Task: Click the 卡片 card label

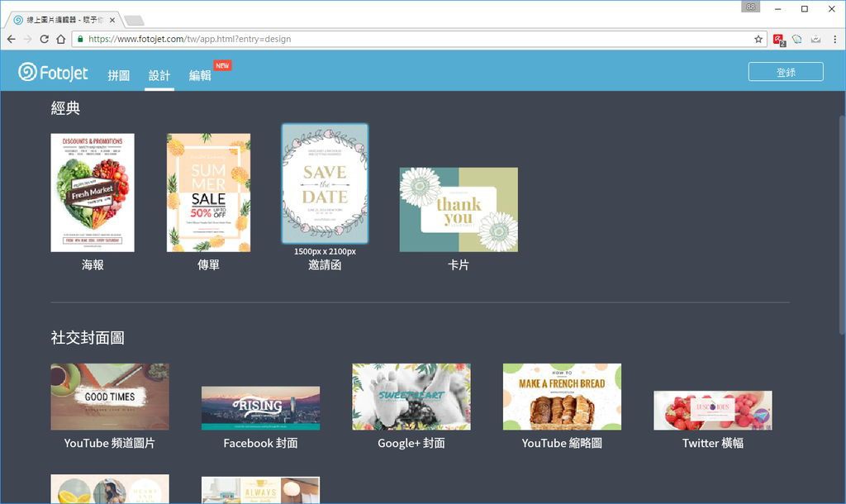Action: pyautogui.click(x=459, y=265)
